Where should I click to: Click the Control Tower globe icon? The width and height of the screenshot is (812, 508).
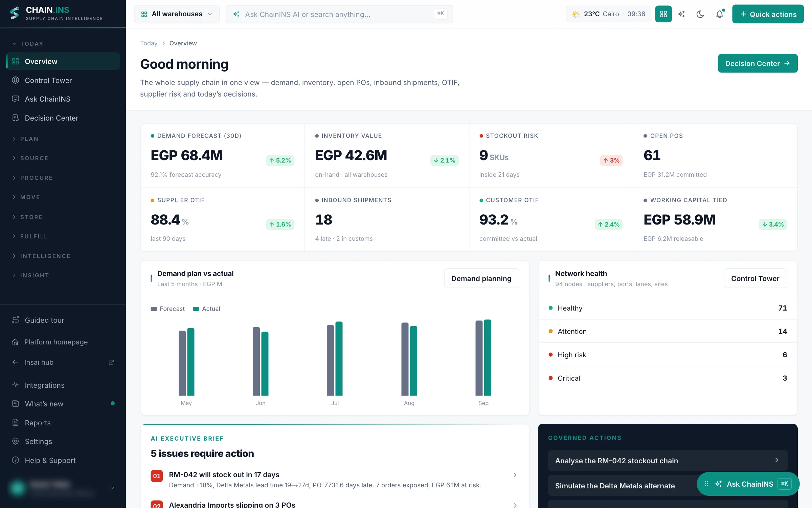tap(16, 80)
